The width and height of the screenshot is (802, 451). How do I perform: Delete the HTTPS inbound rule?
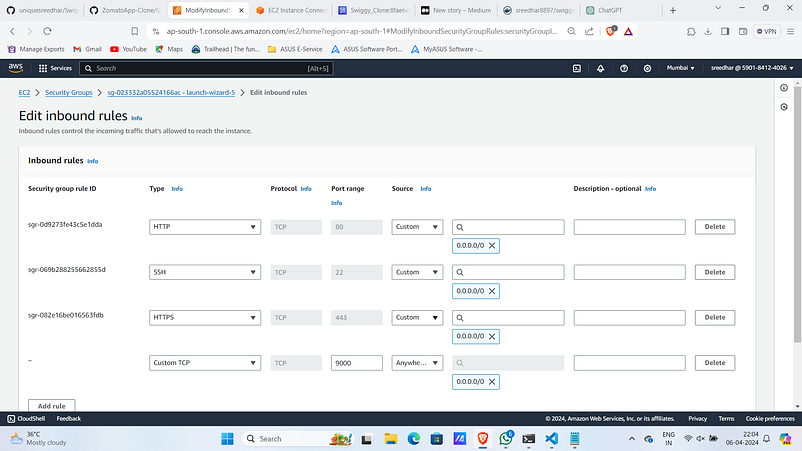click(715, 318)
